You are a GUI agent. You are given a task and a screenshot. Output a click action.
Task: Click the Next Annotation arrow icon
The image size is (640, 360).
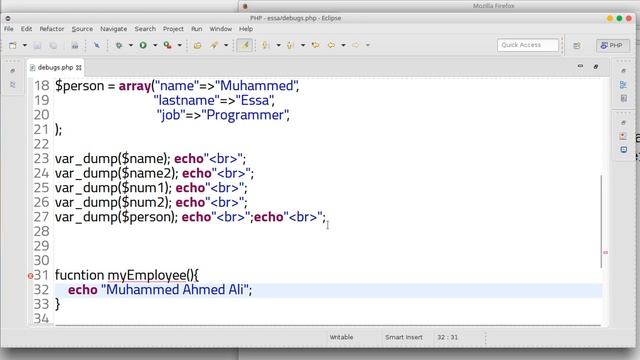click(x=265, y=45)
